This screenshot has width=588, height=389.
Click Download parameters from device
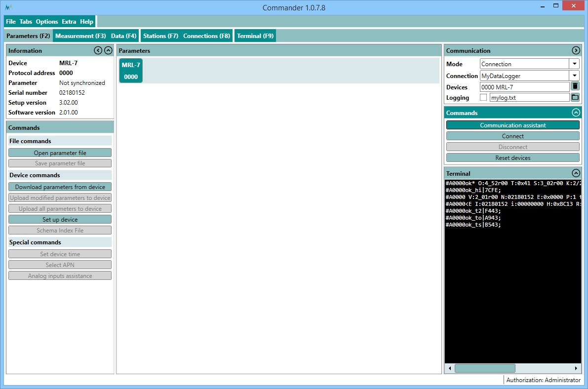pos(60,187)
